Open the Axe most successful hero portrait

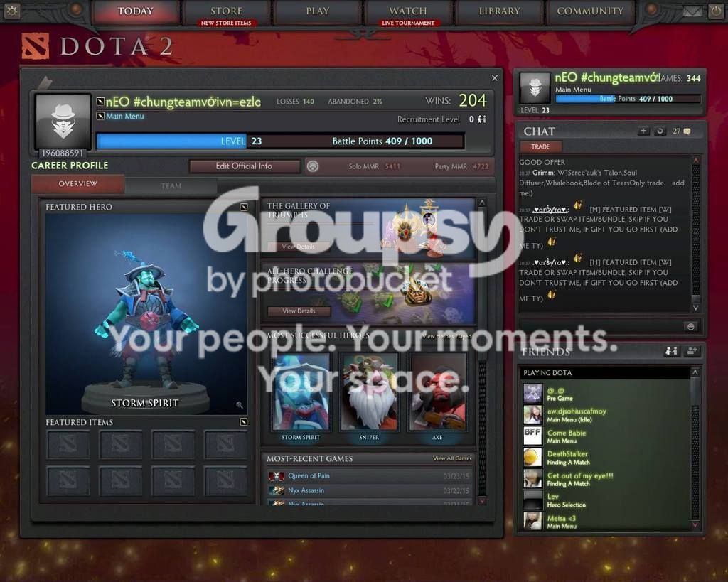tap(437, 392)
